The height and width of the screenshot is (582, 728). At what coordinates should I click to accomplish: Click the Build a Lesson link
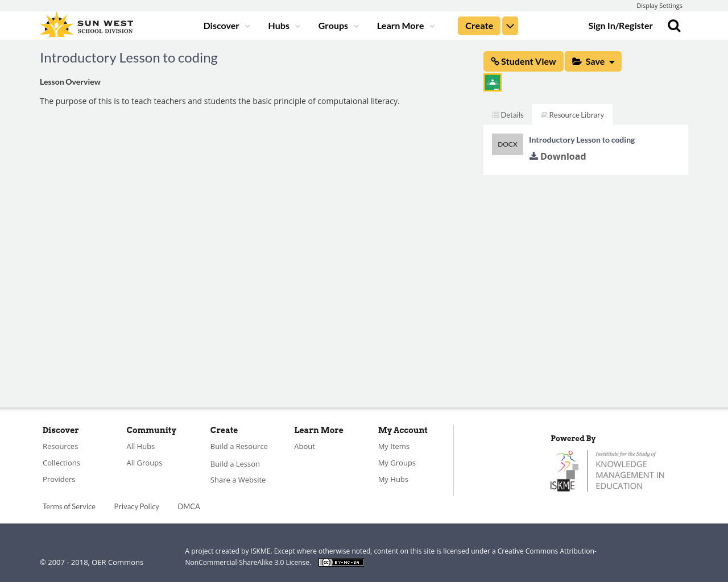(235, 463)
